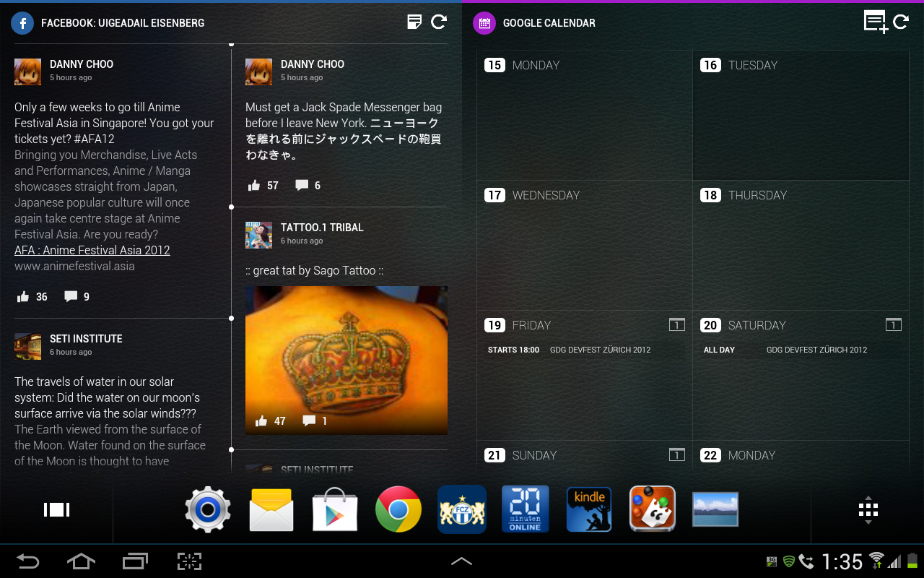Refresh the Facebook feed
This screenshot has height=578, width=924.
tap(439, 22)
